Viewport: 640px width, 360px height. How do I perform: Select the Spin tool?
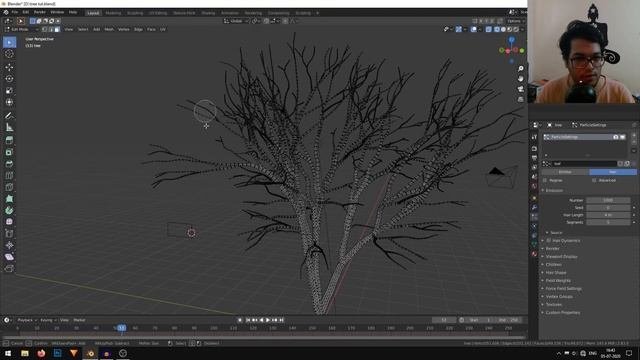click(9, 211)
